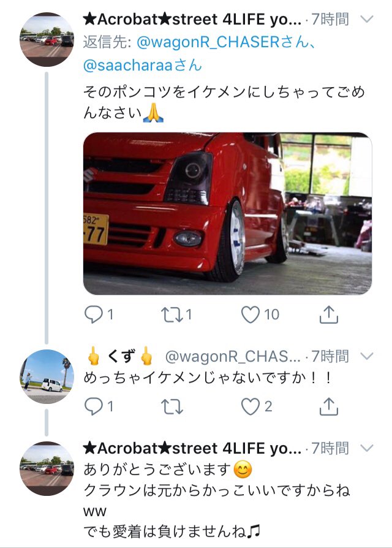Image resolution: width=392 pixels, height=548 pixels.
Task: Reply to くず's tweet
Action: [x=94, y=406]
